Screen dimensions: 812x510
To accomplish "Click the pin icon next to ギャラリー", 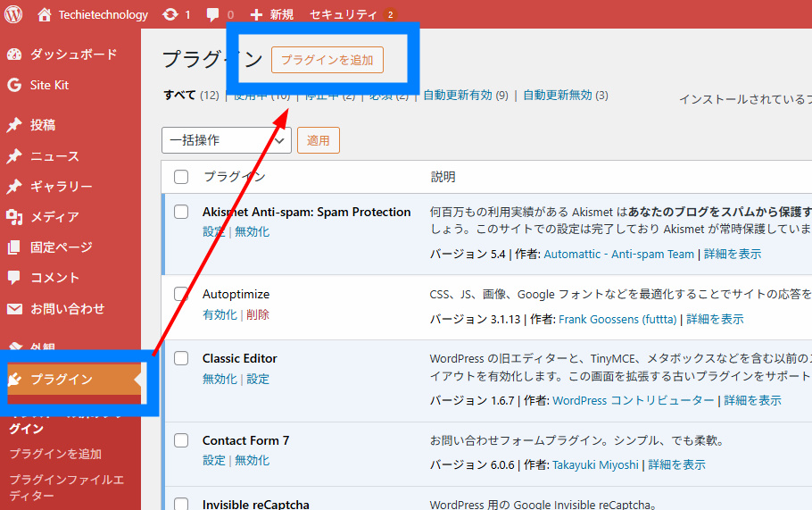I will [x=14, y=186].
